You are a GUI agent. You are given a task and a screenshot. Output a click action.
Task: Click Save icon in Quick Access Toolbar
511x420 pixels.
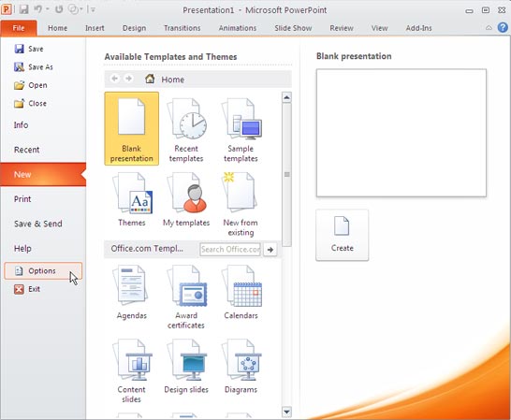click(x=23, y=9)
